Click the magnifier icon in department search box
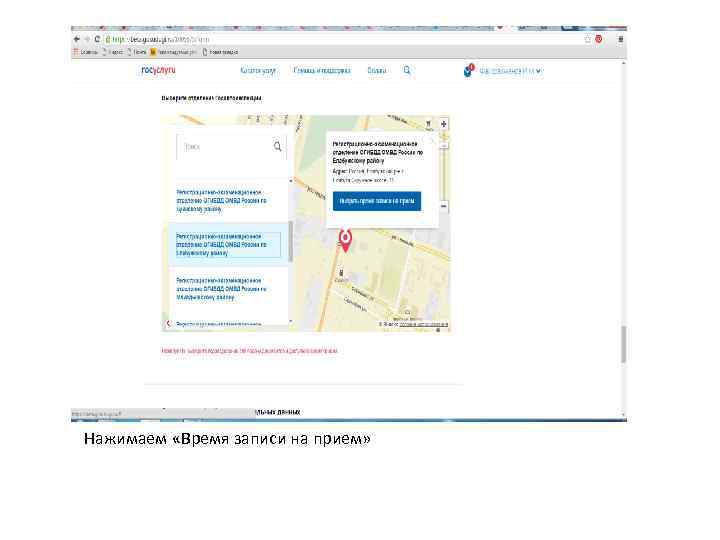 (277, 146)
